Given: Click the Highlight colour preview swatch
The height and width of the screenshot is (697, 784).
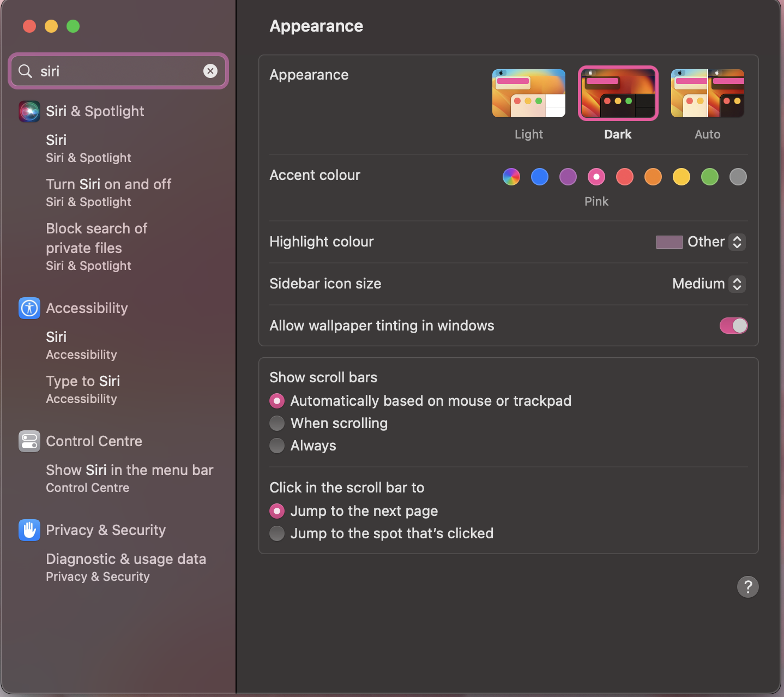Looking at the screenshot, I should pos(670,242).
